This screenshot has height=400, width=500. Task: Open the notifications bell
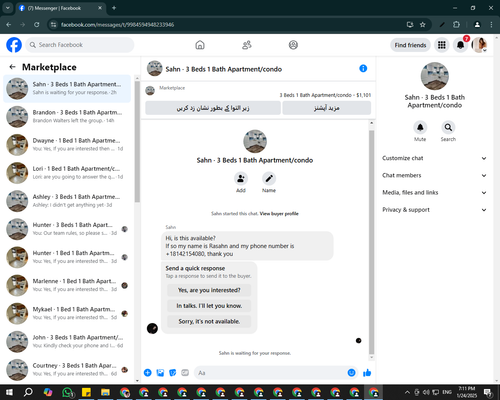pos(460,45)
